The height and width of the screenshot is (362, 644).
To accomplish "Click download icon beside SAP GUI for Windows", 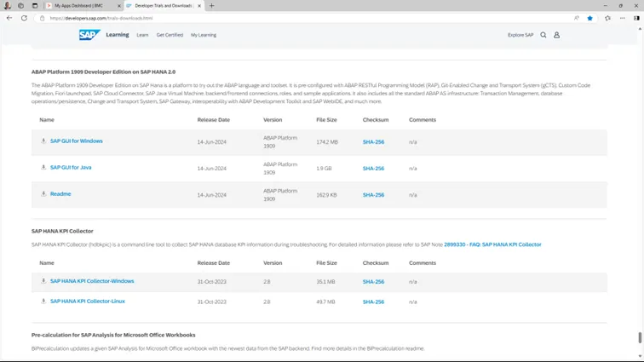I will coord(43,141).
